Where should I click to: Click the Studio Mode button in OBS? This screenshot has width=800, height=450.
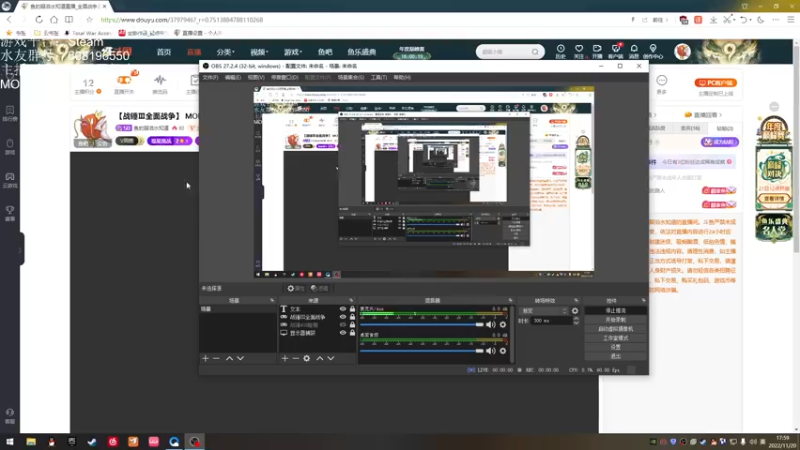pyautogui.click(x=615, y=338)
